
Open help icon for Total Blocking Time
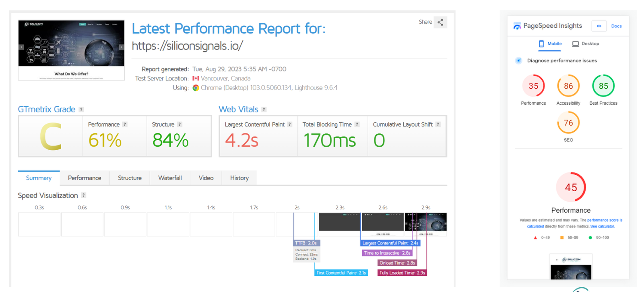(357, 124)
